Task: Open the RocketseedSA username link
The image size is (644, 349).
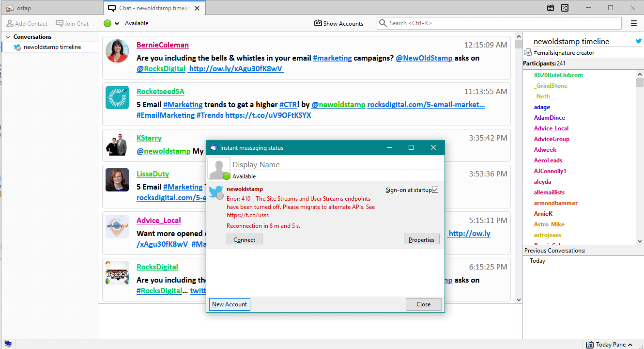Action: click(x=160, y=92)
